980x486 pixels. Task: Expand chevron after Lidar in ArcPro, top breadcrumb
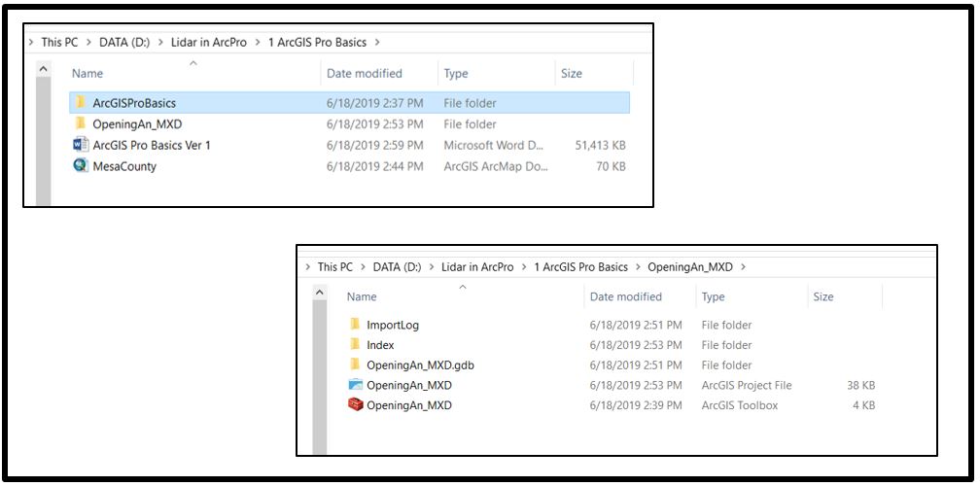258,43
